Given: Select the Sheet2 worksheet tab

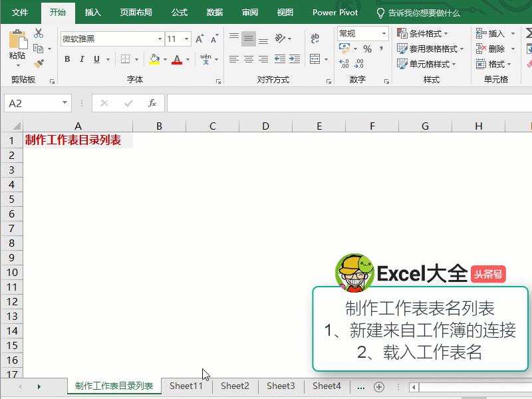Looking at the screenshot, I should point(235,386).
